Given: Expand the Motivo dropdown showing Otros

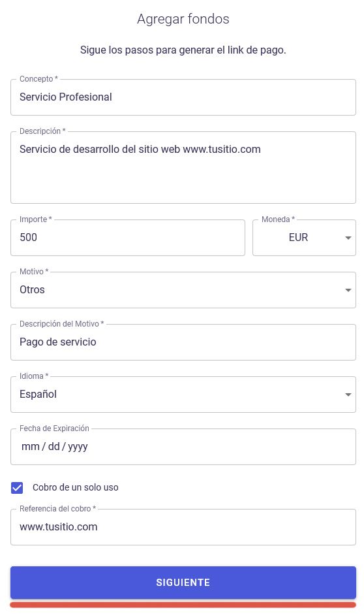Looking at the screenshot, I should 183,290.
